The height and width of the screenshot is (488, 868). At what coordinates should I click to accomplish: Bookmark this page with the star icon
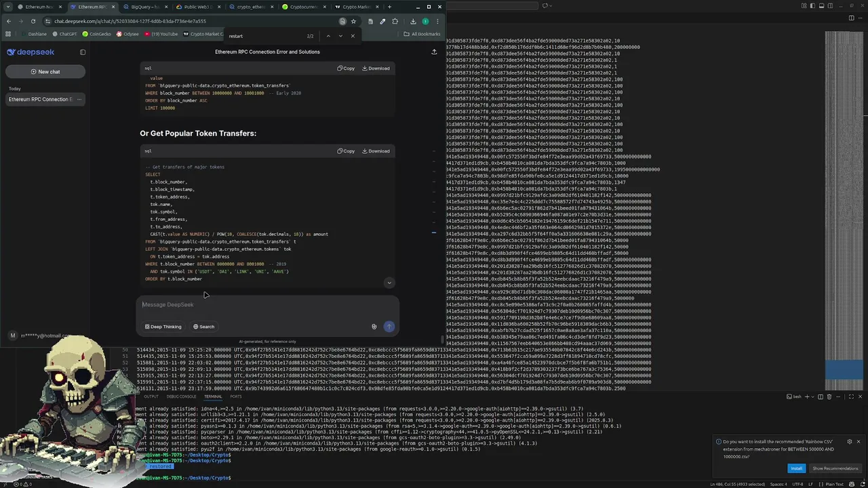pyautogui.click(x=353, y=22)
